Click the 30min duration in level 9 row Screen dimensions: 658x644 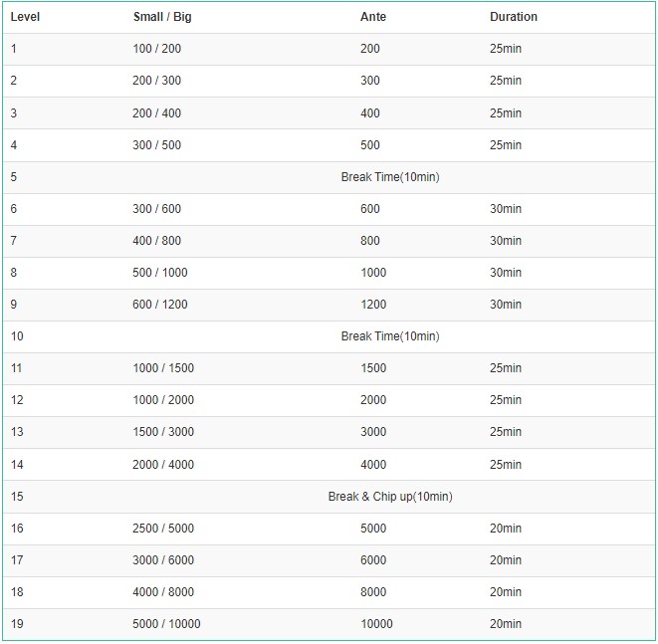[506, 305]
